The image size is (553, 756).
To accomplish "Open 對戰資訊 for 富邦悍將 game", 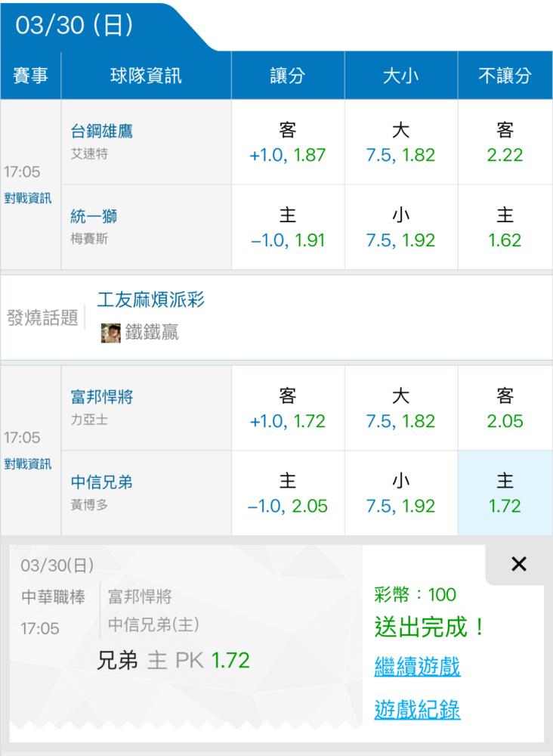I will pyautogui.click(x=27, y=464).
